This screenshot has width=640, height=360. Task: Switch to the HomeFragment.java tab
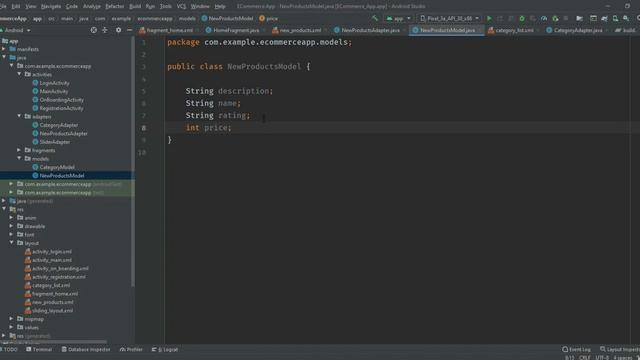(235, 30)
